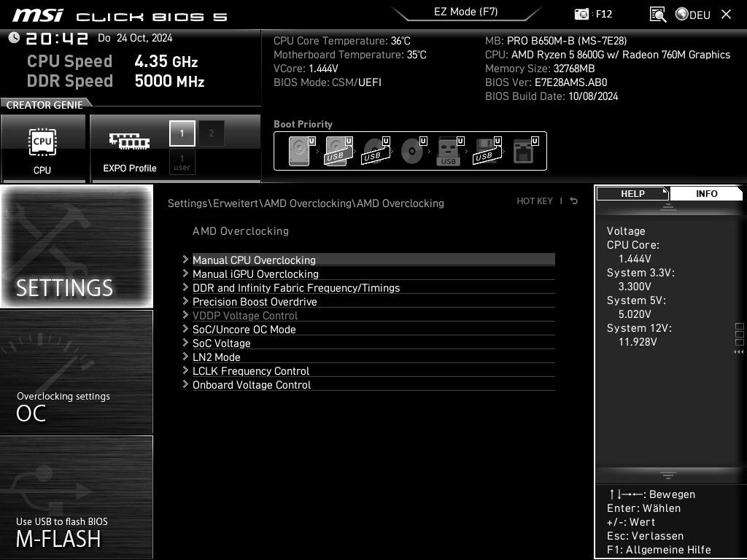747x560 pixels.
Task: Open the INFO tab
Action: pyautogui.click(x=706, y=193)
